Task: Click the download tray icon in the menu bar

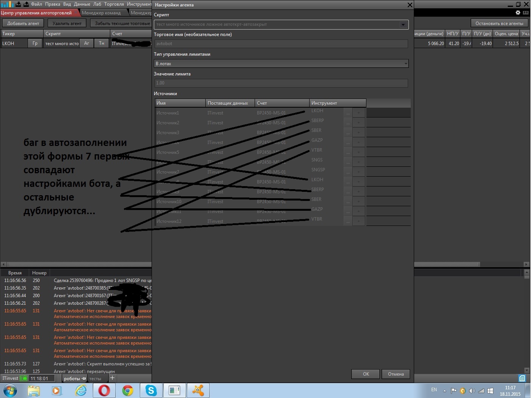Action: (x=18, y=4)
